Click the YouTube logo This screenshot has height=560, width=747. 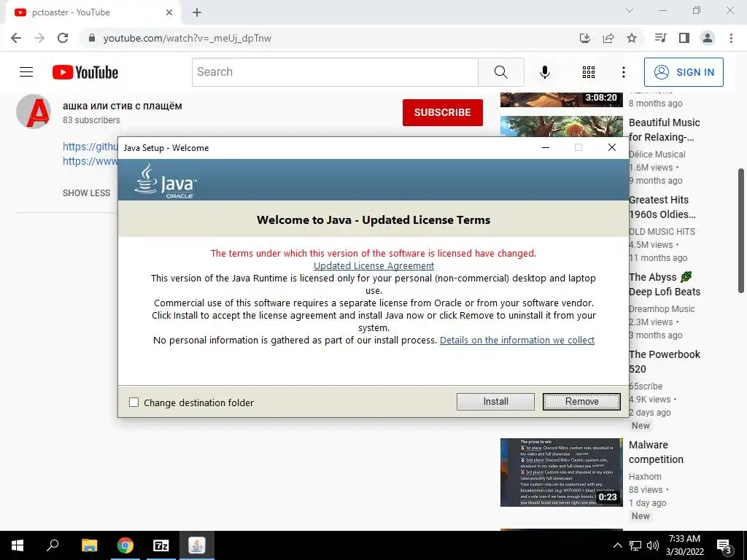click(85, 72)
